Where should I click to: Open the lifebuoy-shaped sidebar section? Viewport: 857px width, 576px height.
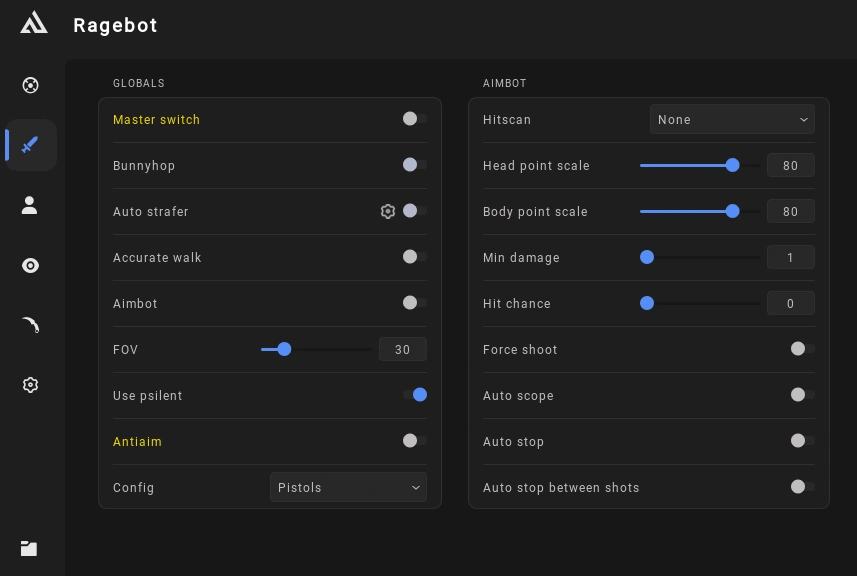31,85
